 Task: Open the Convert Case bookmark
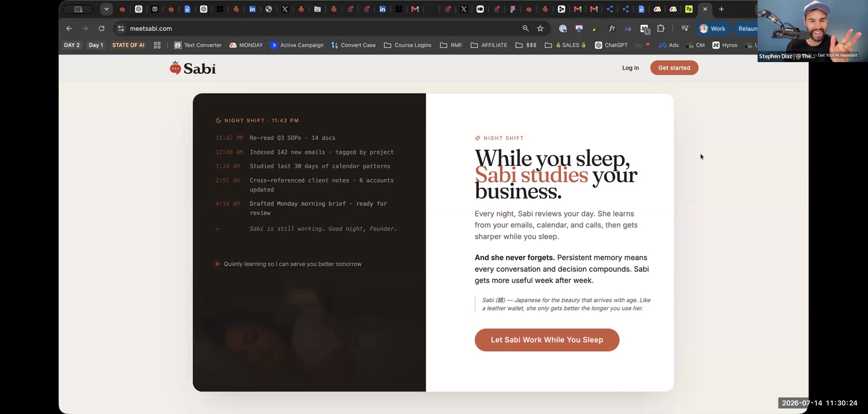(x=353, y=45)
